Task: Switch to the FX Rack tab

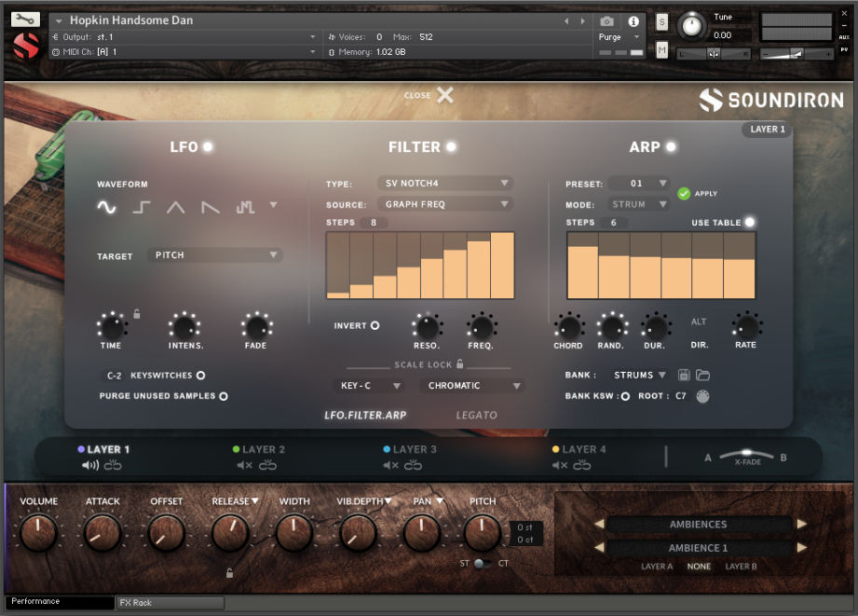Action: pyautogui.click(x=170, y=602)
